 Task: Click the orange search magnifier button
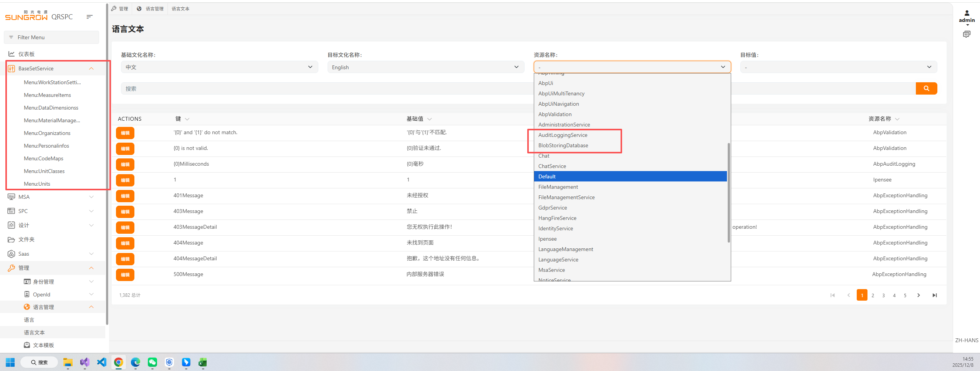(926, 88)
